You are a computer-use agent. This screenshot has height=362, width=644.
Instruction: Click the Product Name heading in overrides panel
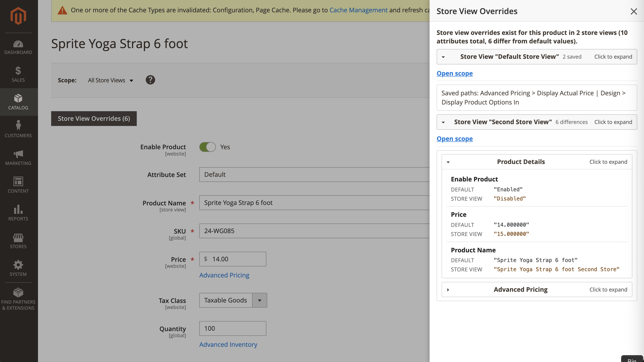click(x=473, y=250)
